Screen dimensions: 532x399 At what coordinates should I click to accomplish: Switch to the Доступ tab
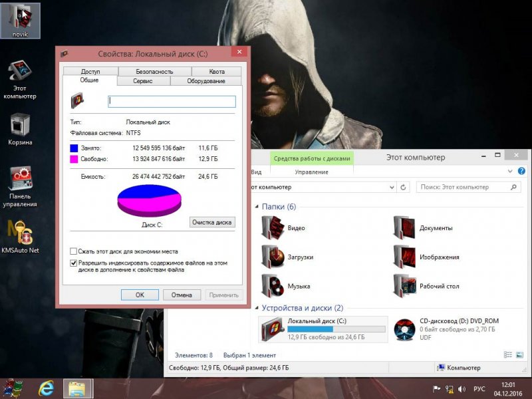point(90,71)
